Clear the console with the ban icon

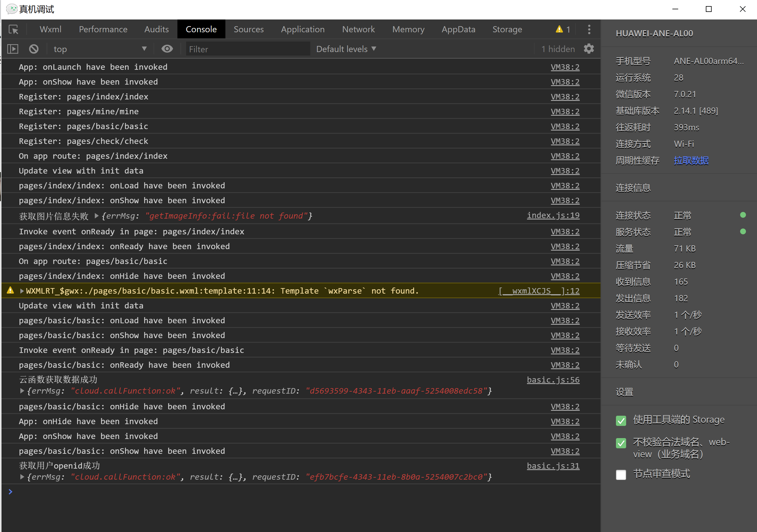coord(34,49)
